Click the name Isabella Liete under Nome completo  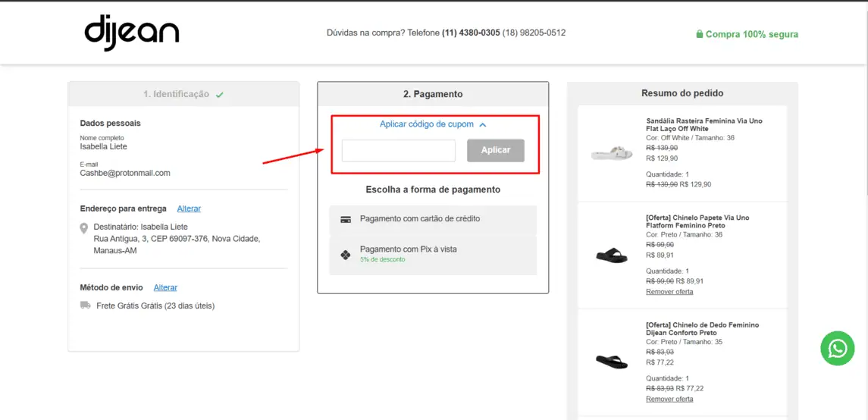104,146
